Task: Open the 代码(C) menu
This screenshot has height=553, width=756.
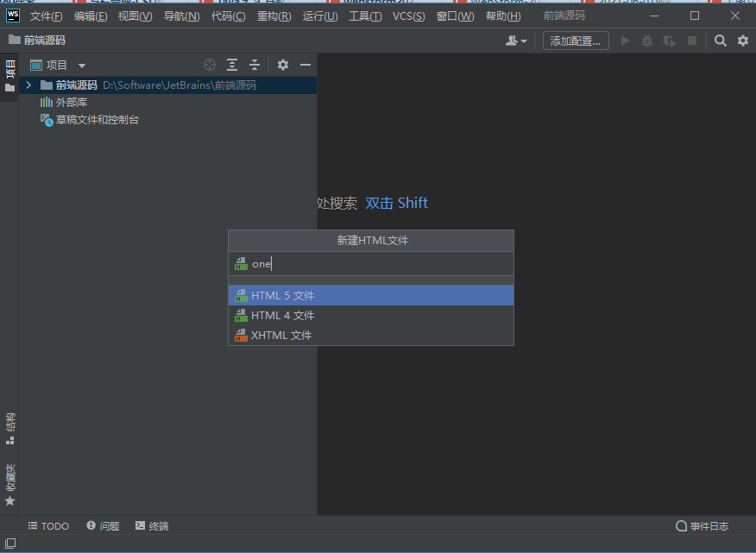Action: point(228,16)
